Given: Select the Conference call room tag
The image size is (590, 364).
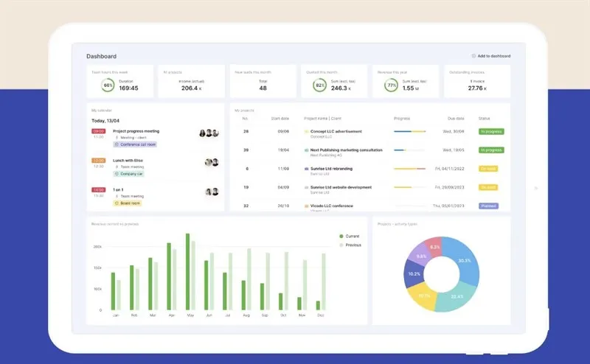Looking at the screenshot, I should (x=136, y=144).
